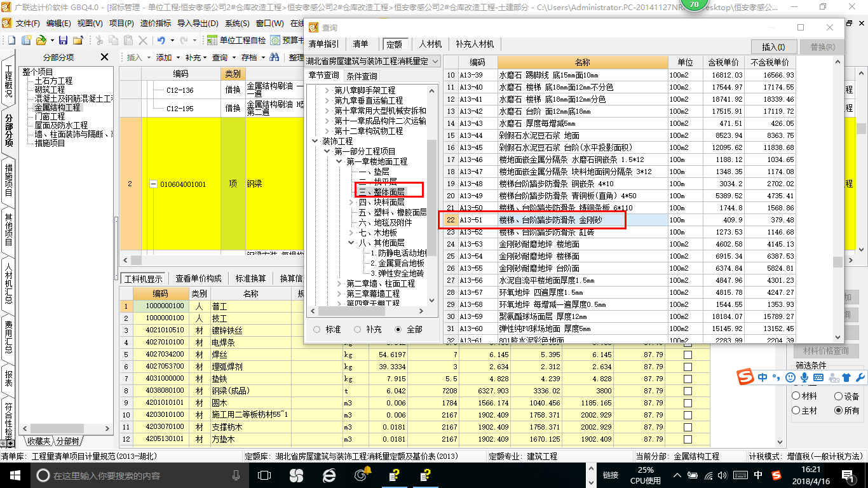Image resolution: width=868 pixels, height=488 pixels.
Task: Open the 查询 dropdown in toolbar
Action: coord(223,57)
